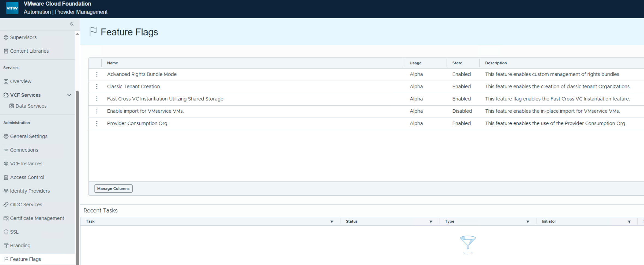Open actions menu for Classic Tenant Creation
The image size is (644, 265).
coord(97,87)
